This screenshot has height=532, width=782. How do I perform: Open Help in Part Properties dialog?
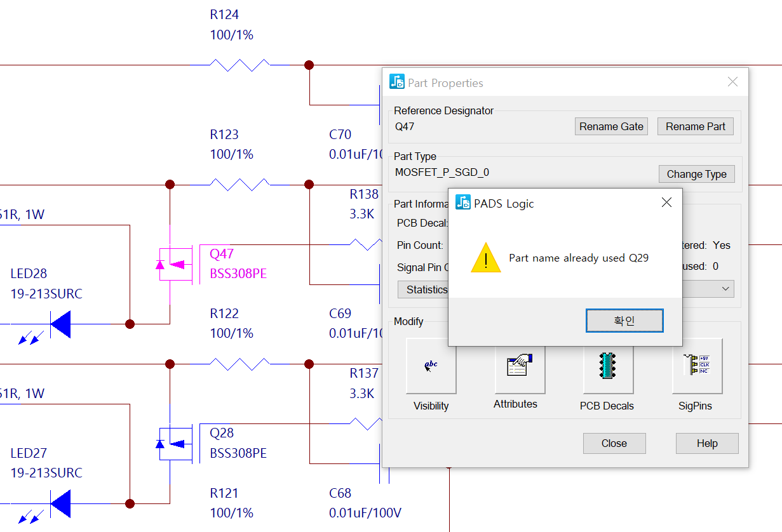[706, 443]
